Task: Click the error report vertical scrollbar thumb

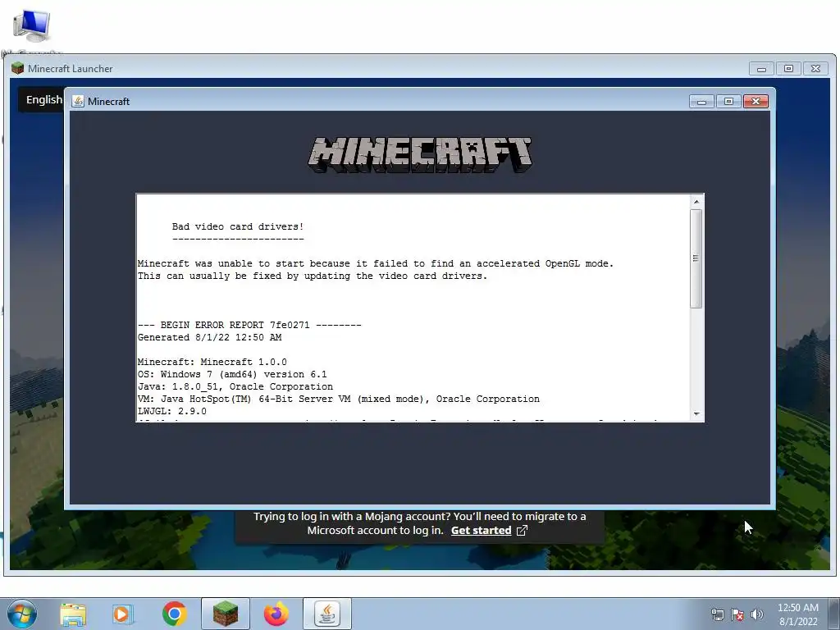Action: (696, 258)
